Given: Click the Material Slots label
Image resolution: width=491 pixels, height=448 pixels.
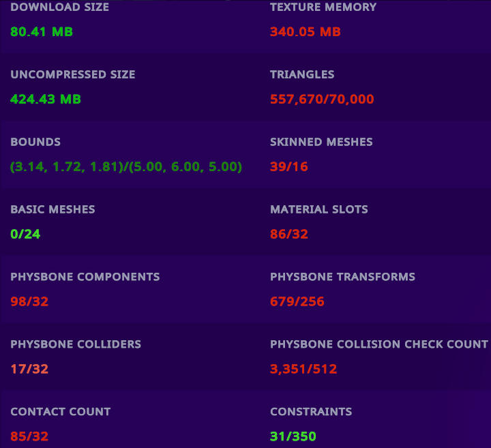Looking at the screenshot, I should 318,209.
